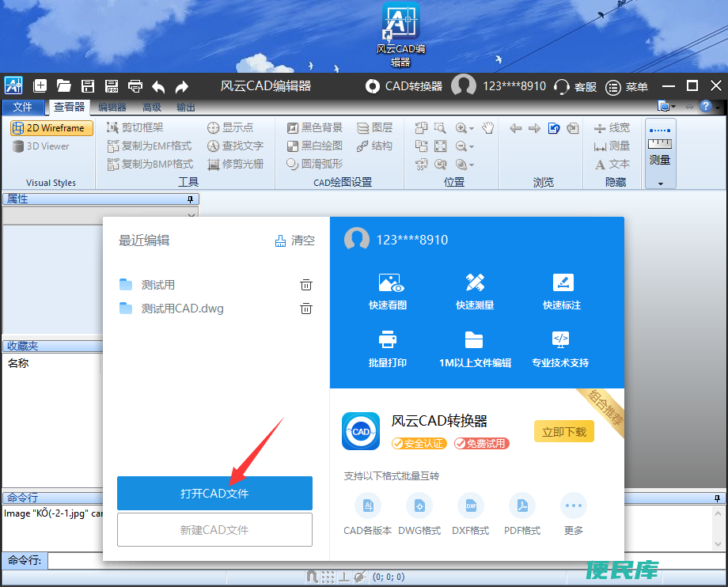This screenshot has width=728, height=587.
Task: Go to next view with right arrow
Action: click(534, 128)
